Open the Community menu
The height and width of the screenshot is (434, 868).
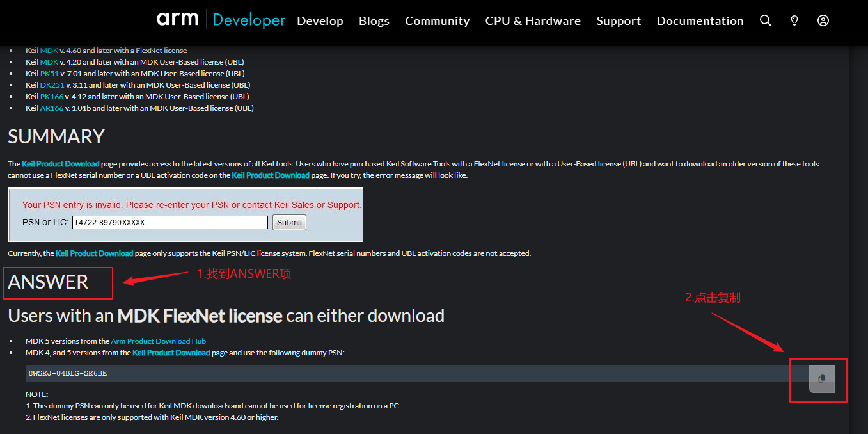438,21
